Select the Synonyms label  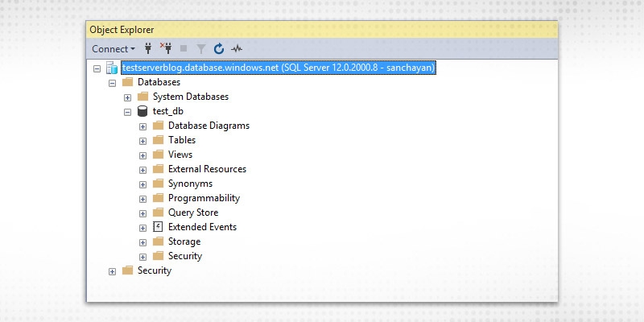tap(190, 184)
